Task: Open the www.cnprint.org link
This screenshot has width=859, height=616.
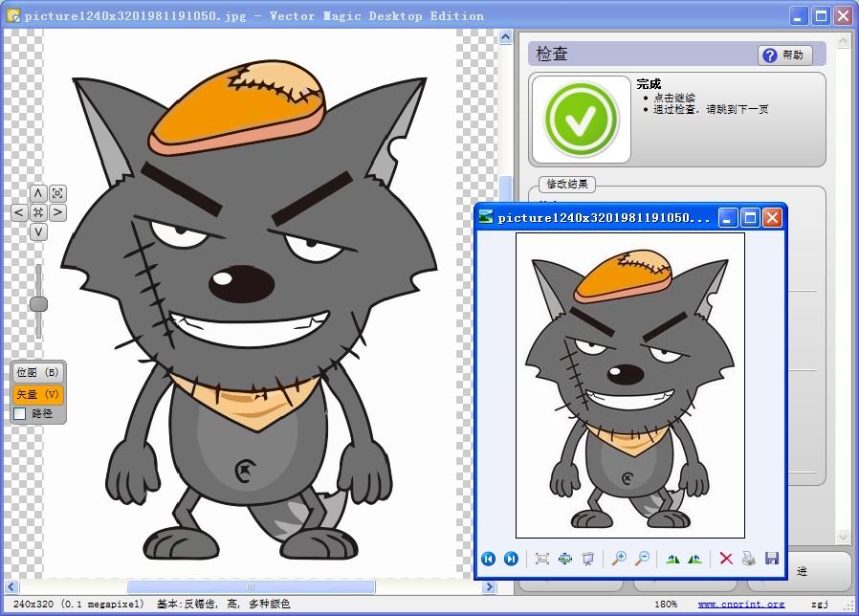Action: (740, 605)
